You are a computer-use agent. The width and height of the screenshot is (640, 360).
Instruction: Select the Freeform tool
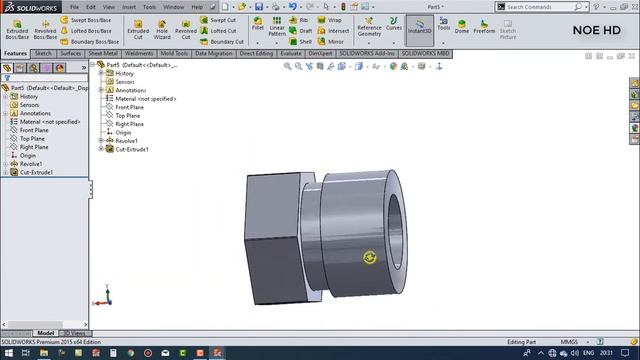[484, 27]
